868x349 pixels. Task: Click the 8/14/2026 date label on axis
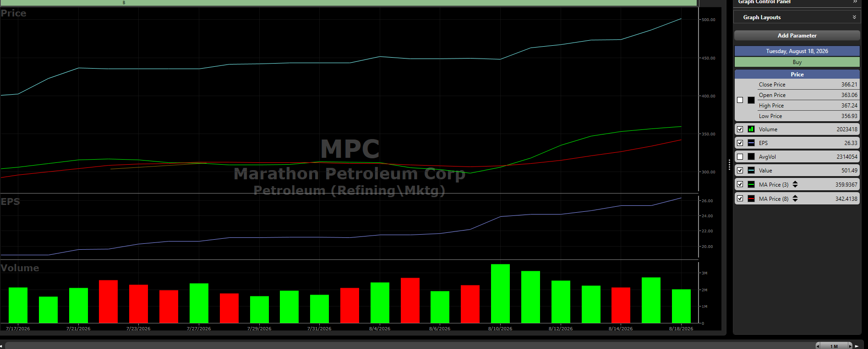pos(621,328)
